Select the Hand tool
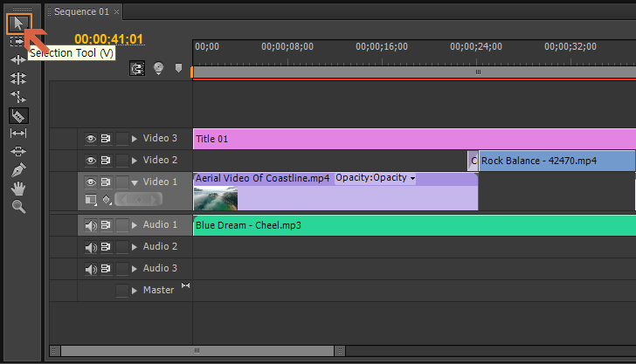Screen dimensions: 636x364 [18, 188]
